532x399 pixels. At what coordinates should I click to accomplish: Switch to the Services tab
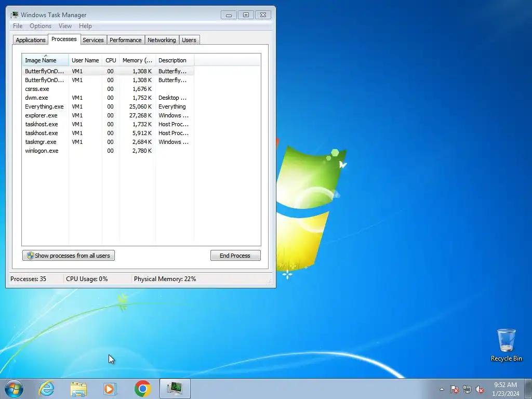point(93,39)
